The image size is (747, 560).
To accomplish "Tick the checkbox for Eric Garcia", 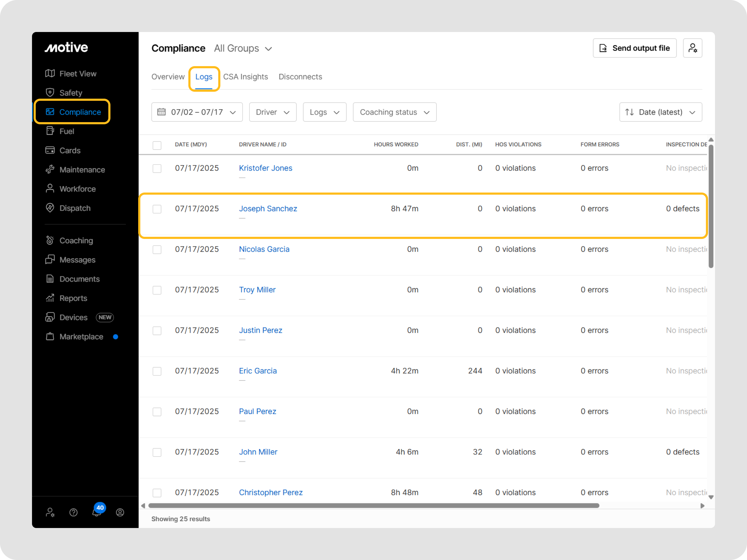I will tap(157, 371).
